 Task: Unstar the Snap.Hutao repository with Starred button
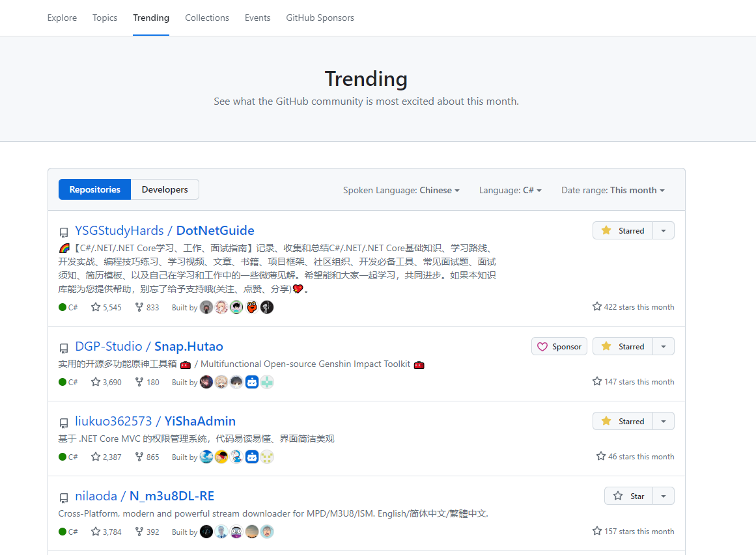coord(623,346)
